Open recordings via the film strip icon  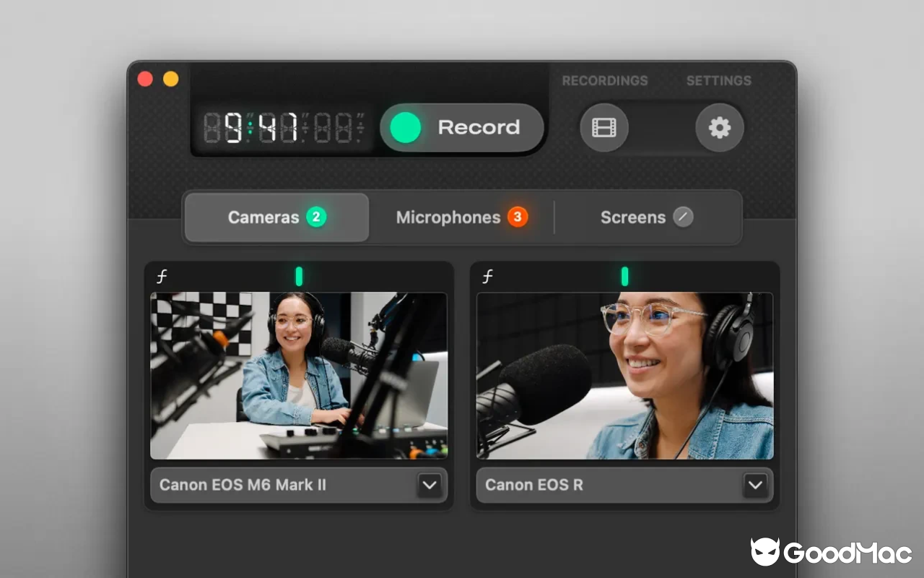603,127
